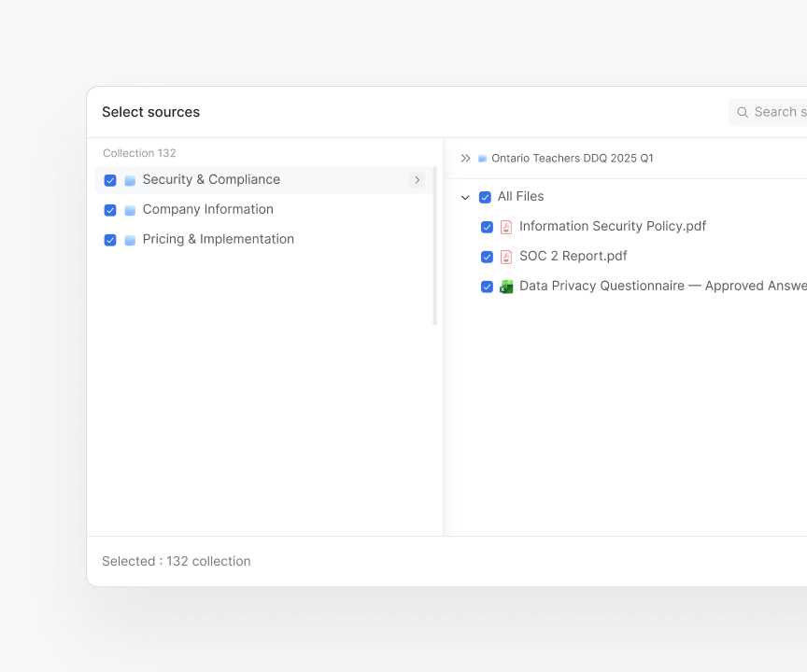Image resolution: width=807 pixels, height=672 pixels.
Task: Uncheck the Company Information checkbox
Action: point(110,210)
